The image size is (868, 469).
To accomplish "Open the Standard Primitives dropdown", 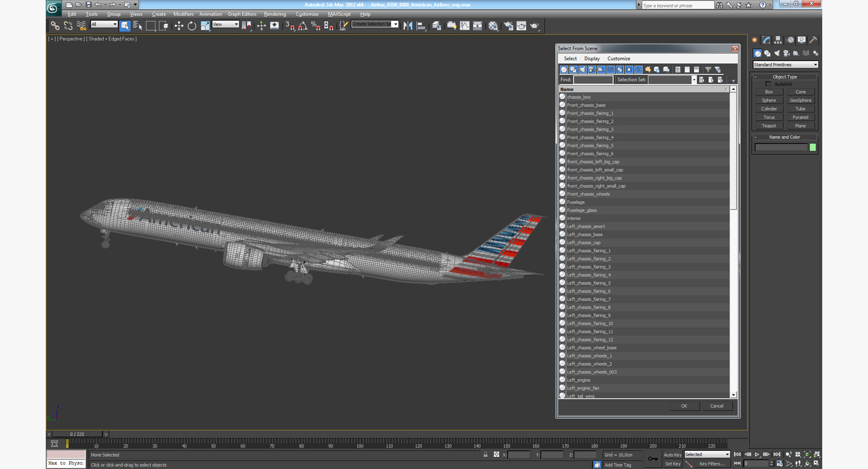I will [x=785, y=64].
